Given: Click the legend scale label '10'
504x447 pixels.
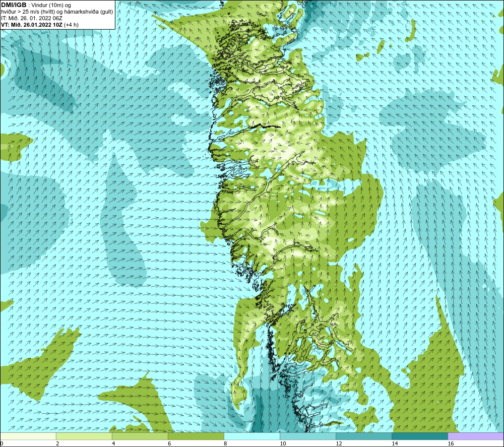Looking at the screenshot, I should click(x=283, y=443).
